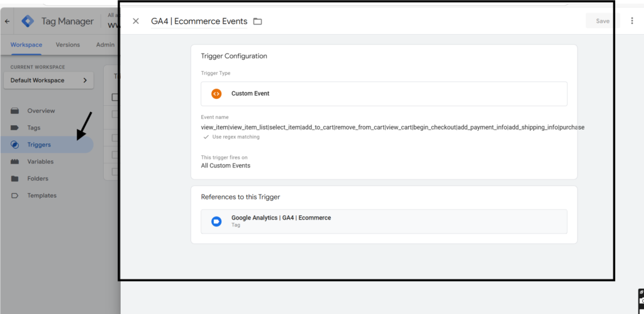Click the CURRENT WORKSPACE label

38,67
